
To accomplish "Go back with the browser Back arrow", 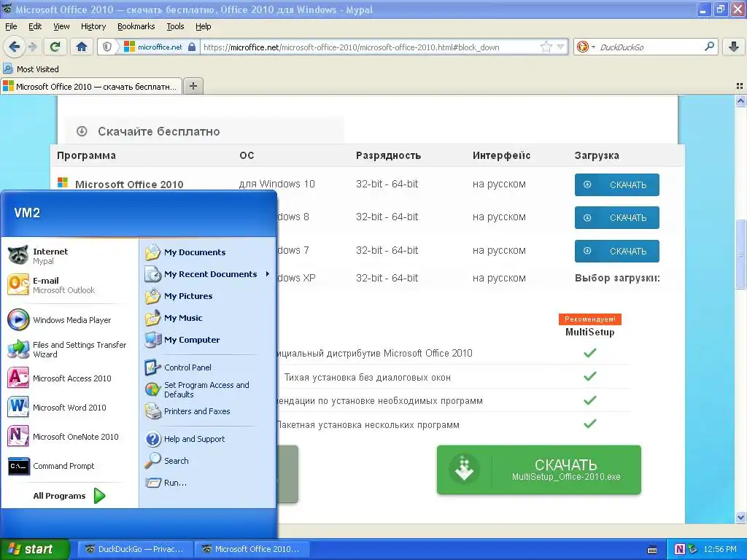I will (14, 47).
